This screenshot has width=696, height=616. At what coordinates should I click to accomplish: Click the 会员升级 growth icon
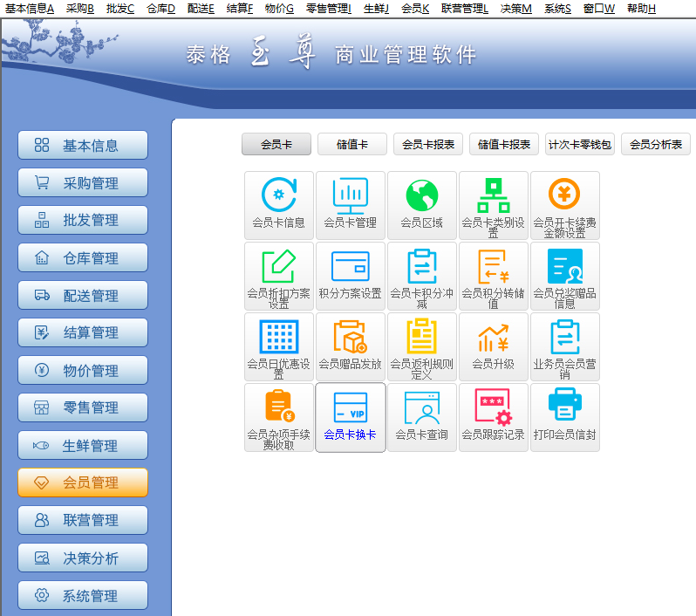[x=493, y=338]
